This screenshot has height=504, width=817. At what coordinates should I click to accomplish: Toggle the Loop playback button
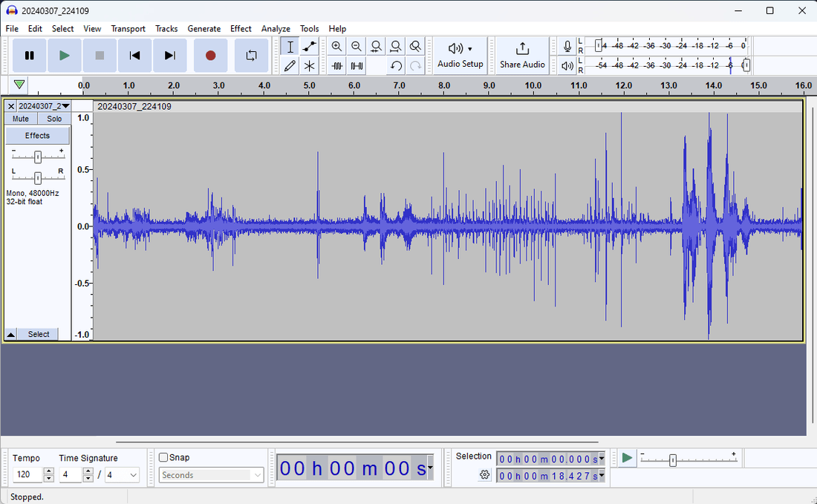click(x=251, y=56)
